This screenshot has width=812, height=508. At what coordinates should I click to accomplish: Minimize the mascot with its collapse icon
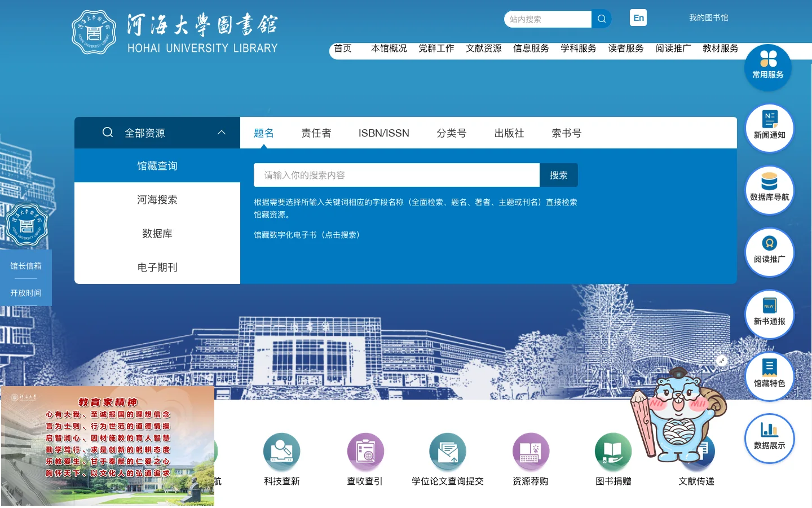[x=722, y=361]
